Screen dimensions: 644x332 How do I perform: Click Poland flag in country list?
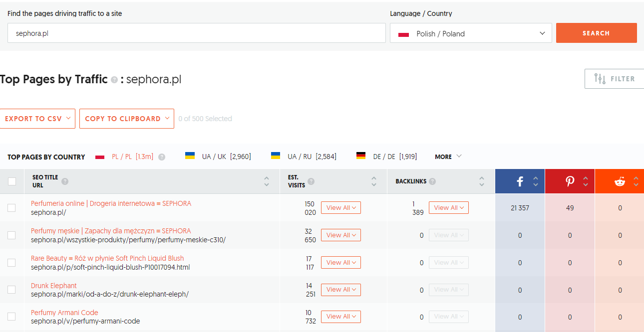100,157
